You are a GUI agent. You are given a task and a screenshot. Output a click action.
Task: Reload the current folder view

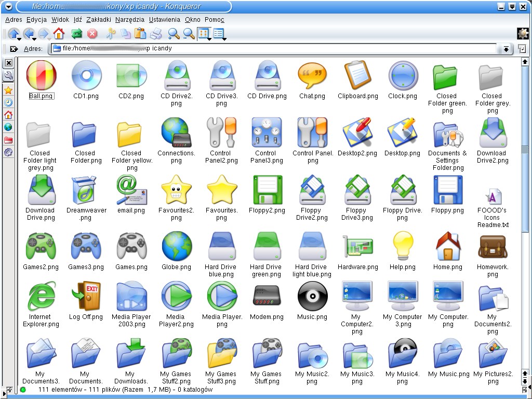tap(77, 33)
